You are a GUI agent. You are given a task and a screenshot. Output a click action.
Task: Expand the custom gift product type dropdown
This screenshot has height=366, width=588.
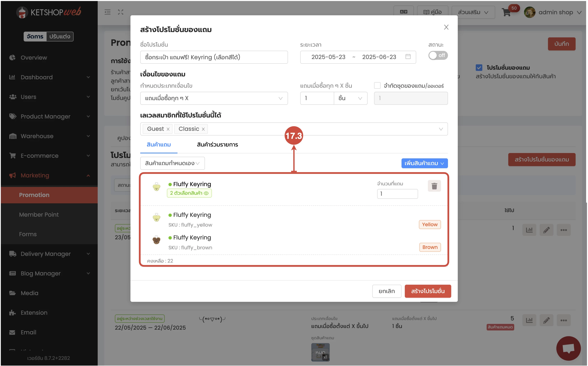[172, 163]
